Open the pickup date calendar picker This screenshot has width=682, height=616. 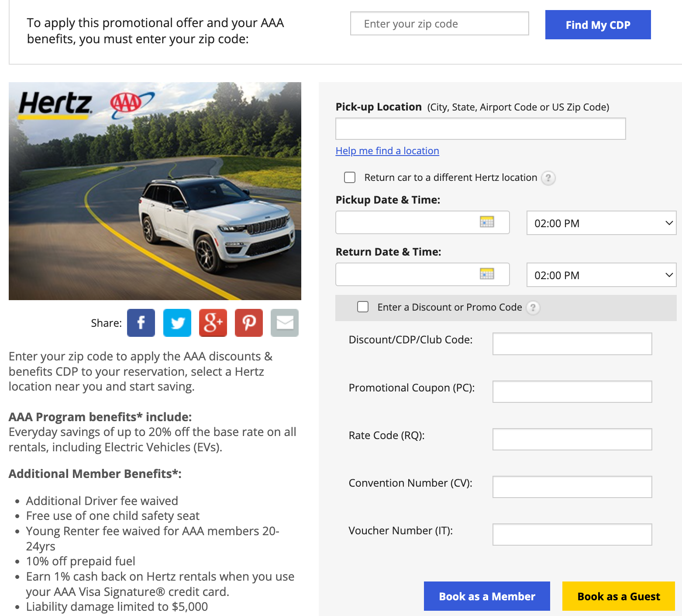pos(488,222)
